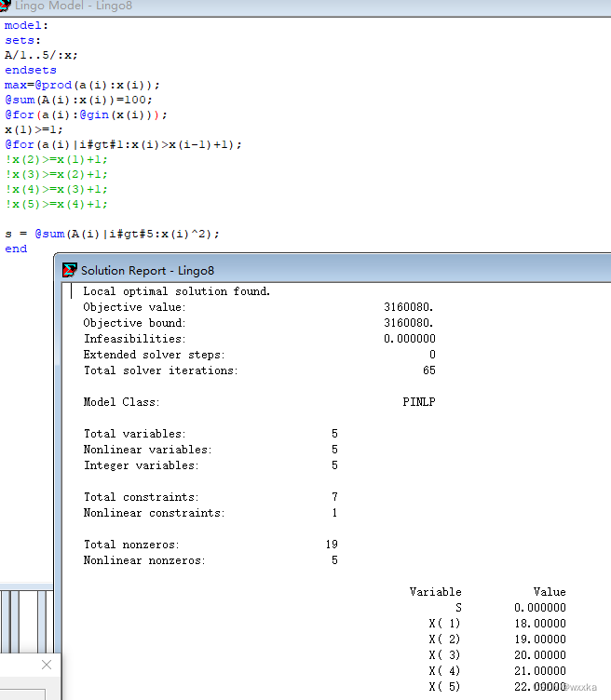The width and height of the screenshot is (611, 700).
Task: Click the 'Integer variables:' label
Action: pyautogui.click(x=142, y=465)
